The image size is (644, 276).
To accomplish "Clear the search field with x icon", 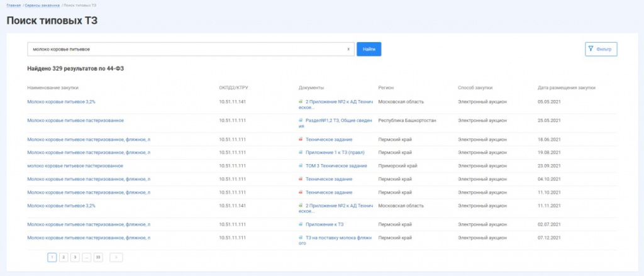I will click(348, 49).
